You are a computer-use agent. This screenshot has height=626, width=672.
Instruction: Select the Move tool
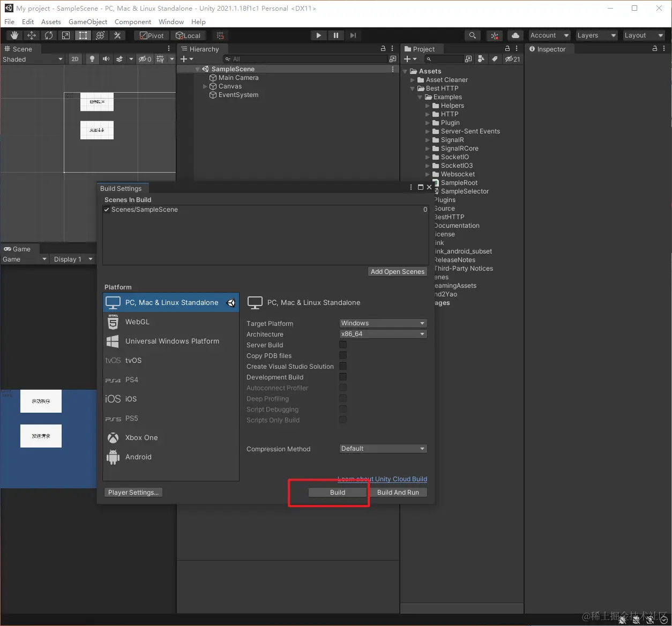[32, 35]
